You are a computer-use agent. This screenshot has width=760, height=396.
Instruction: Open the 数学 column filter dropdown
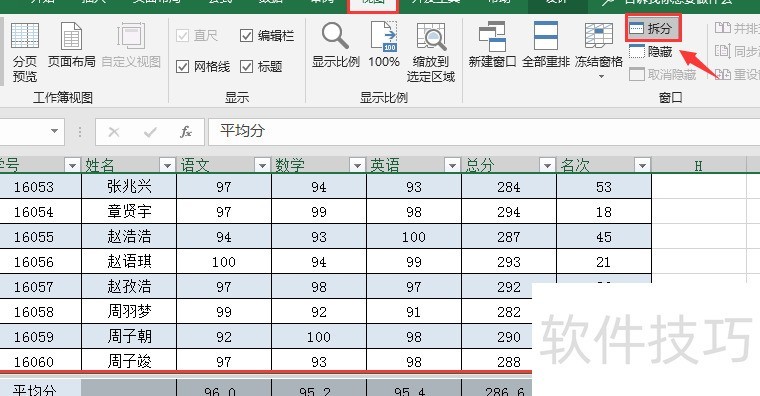pos(357,166)
